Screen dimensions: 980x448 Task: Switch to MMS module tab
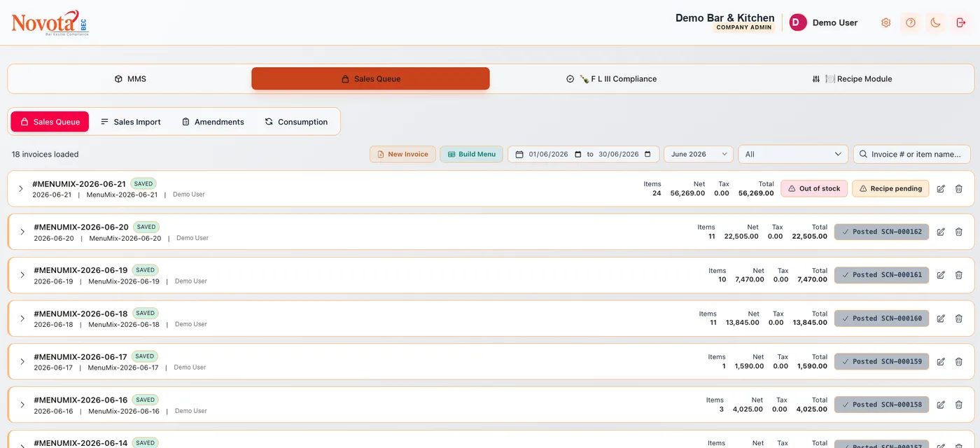(130, 79)
